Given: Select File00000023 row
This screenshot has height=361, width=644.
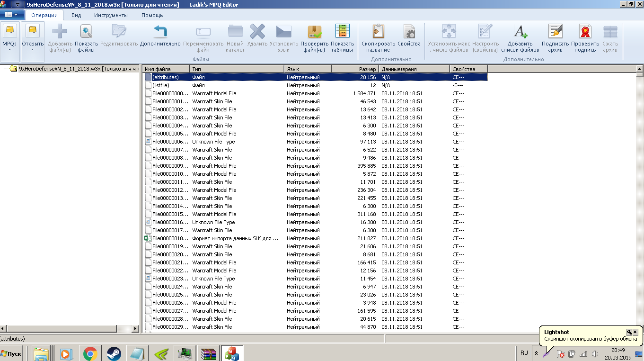Looking at the screenshot, I should pos(315,279).
